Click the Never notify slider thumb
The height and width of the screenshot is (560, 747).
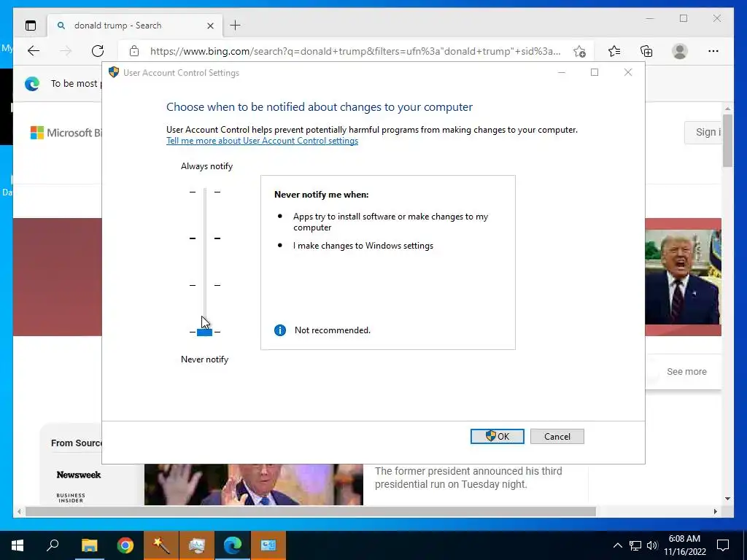click(x=204, y=332)
